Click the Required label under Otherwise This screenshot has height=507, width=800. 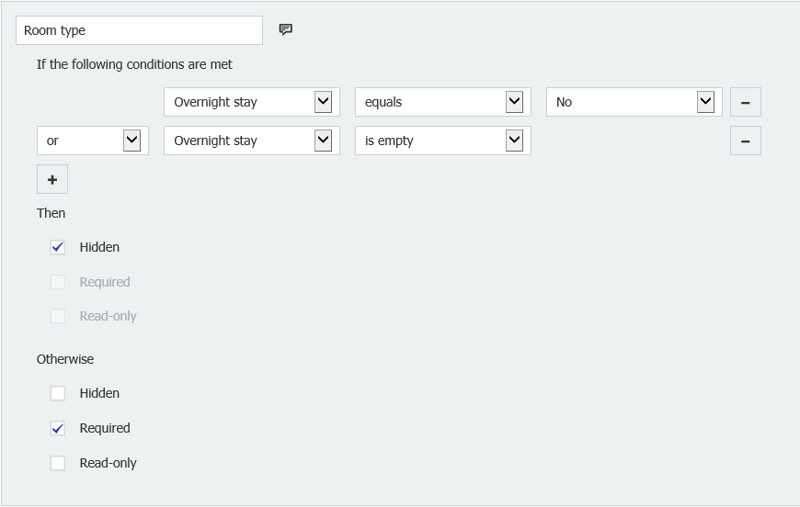(x=105, y=428)
